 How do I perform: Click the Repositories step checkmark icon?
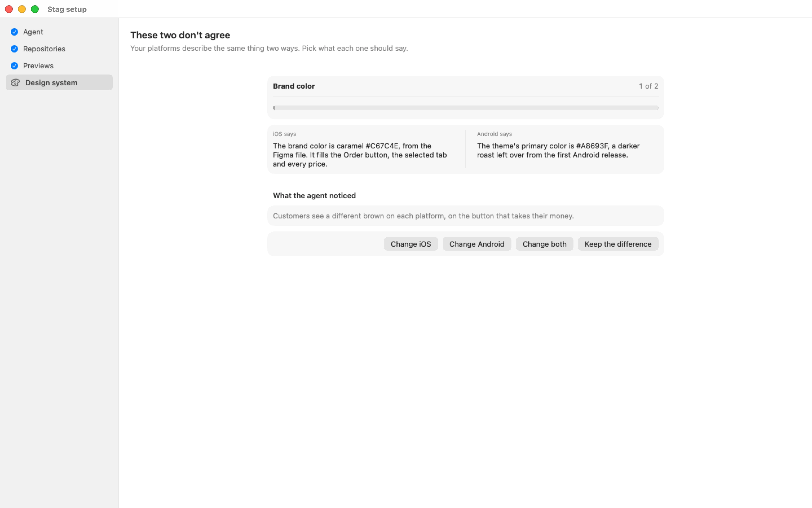[14, 49]
